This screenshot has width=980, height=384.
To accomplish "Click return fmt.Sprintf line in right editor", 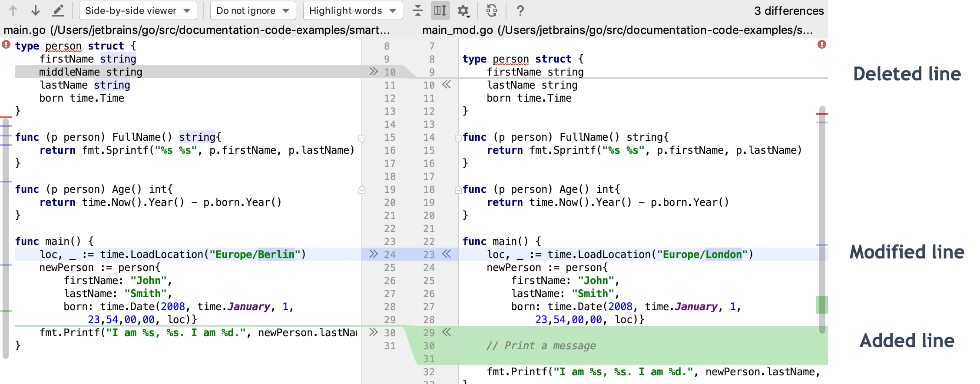I will [x=645, y=150].
